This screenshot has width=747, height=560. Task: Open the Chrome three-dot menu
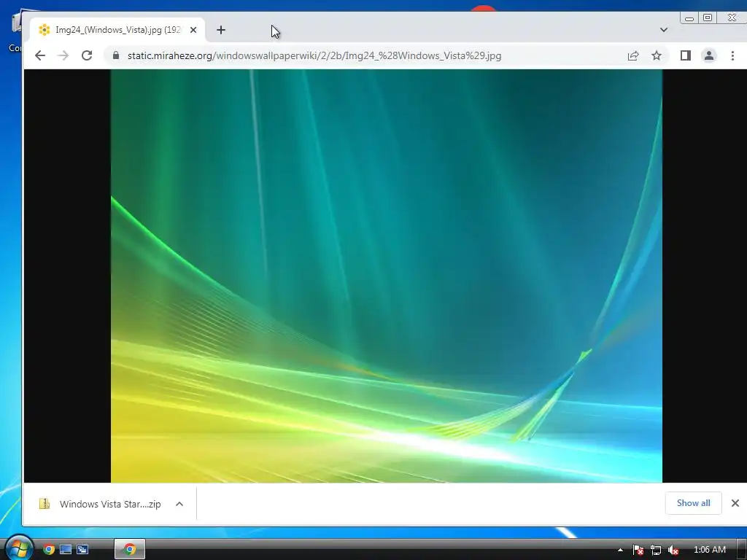(x=732, y=55)
